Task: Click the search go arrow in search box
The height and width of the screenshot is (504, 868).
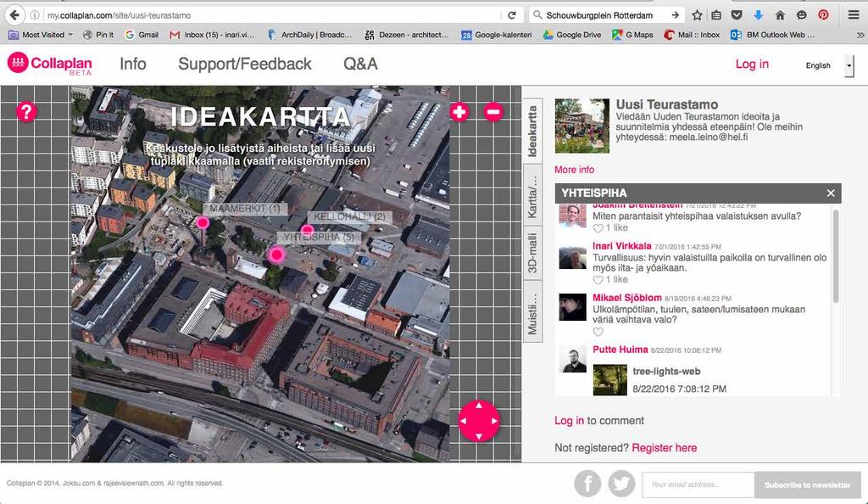Action: point(676,15)
